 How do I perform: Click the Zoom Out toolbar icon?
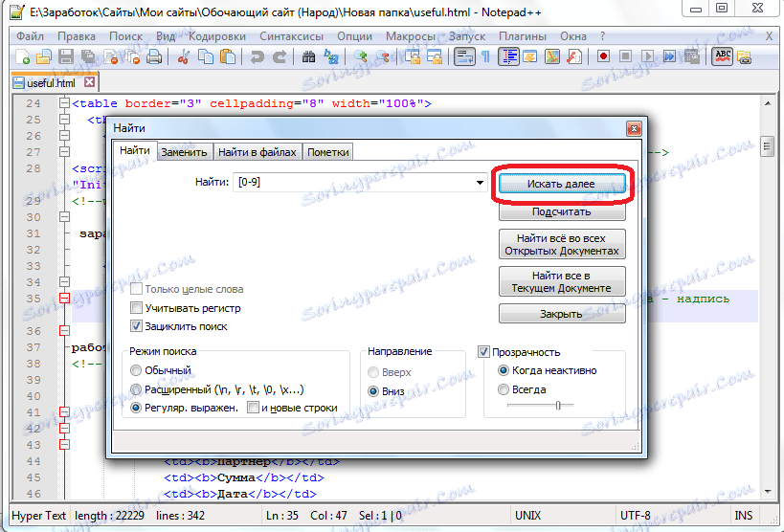coord(383,57)
